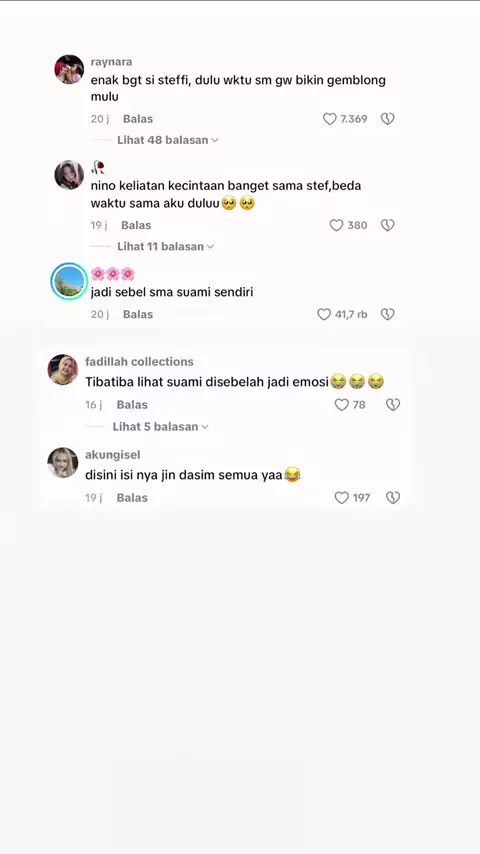Tap Balas under akungisel's comment
Screen dimensions: 480x854
[x=132, y=497]
